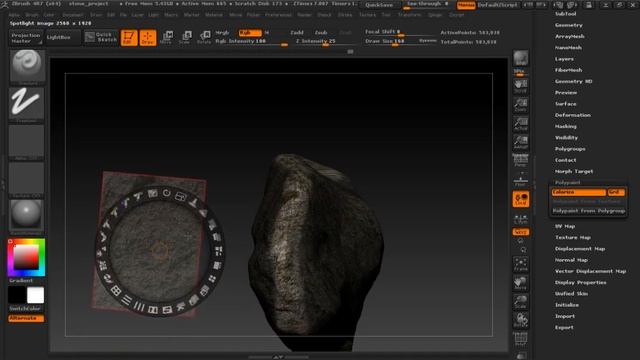Screen dimensions: 640x360
Task: Expand the FiberMesh subpalette
Action: [x=569, y=70]
